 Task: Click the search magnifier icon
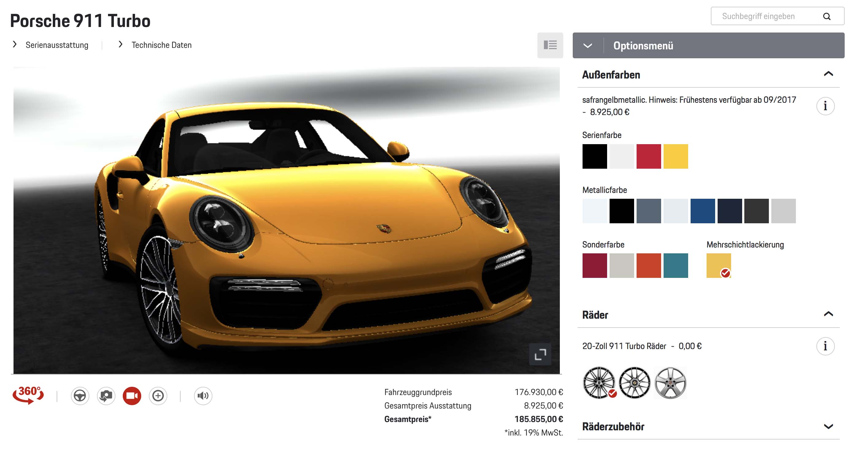pyautogui.click(x=827, y=16)
